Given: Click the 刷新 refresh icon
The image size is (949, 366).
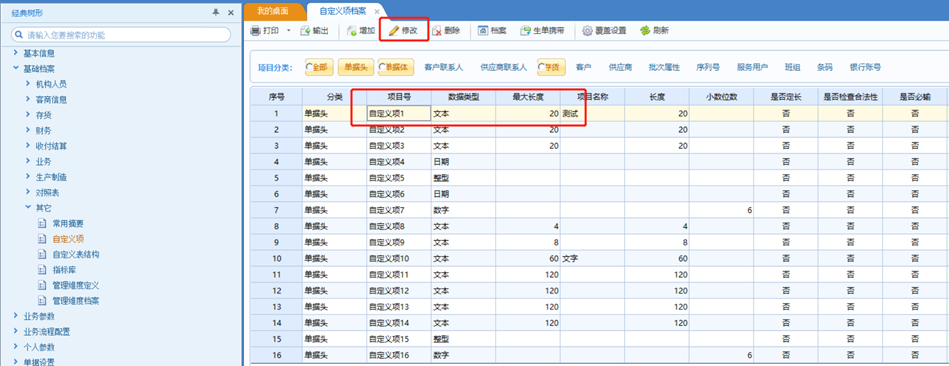Looking at the screenshot, I should (x=645, y=30).
